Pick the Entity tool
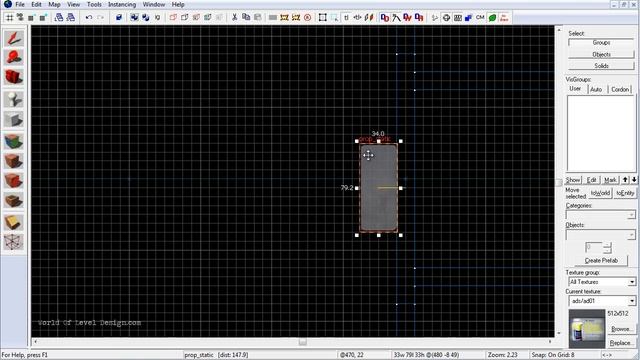 pyautogui.click(x=14, y=99)
